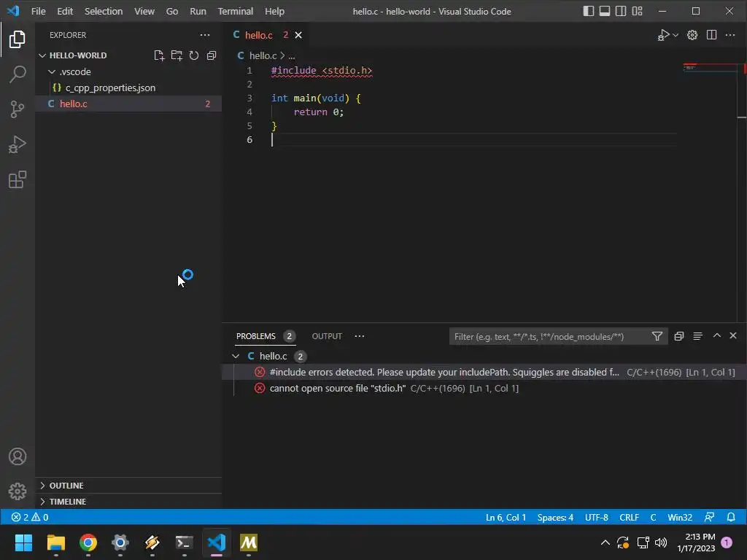Switch to the OUTPUT panel tab
This screenshot has height=560, width=747.
point(327,336)
